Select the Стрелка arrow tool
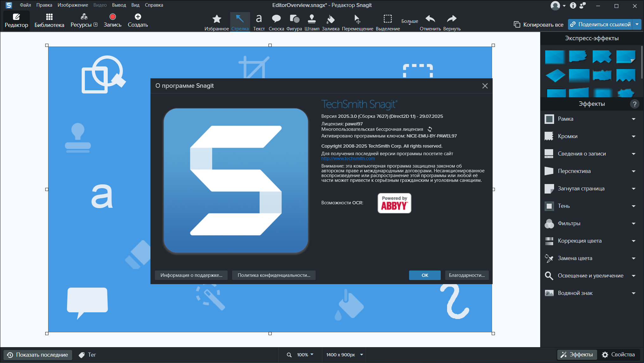 pos(240,22)
